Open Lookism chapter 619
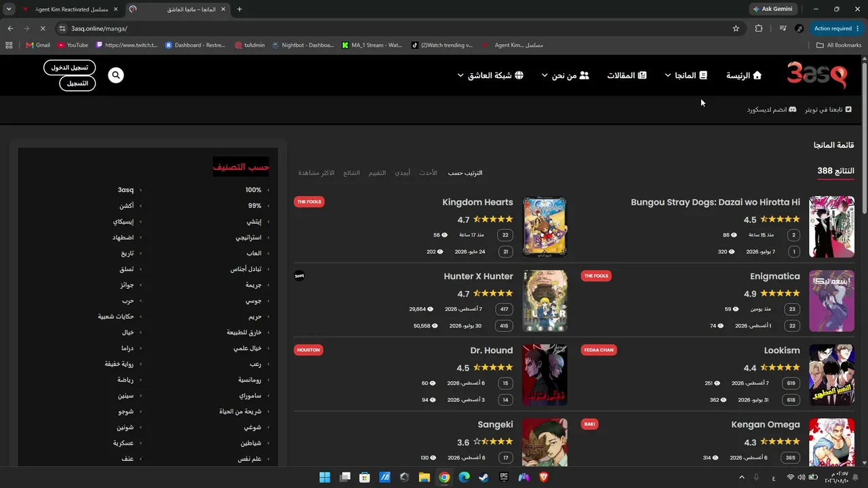Image resolution: width=868 pixels, height=488 pixels. click(791, 383)
